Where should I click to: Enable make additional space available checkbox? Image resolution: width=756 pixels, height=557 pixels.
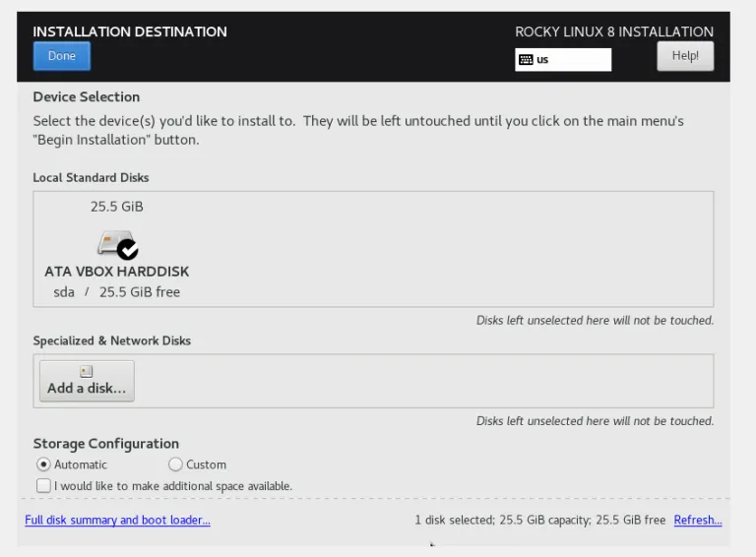click(x=43, y=486)
